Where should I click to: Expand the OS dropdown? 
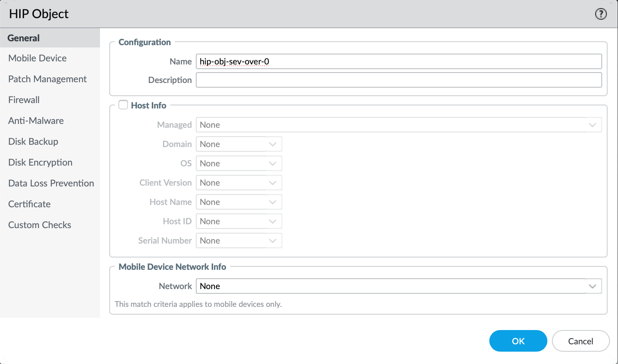tap(273, 163)
